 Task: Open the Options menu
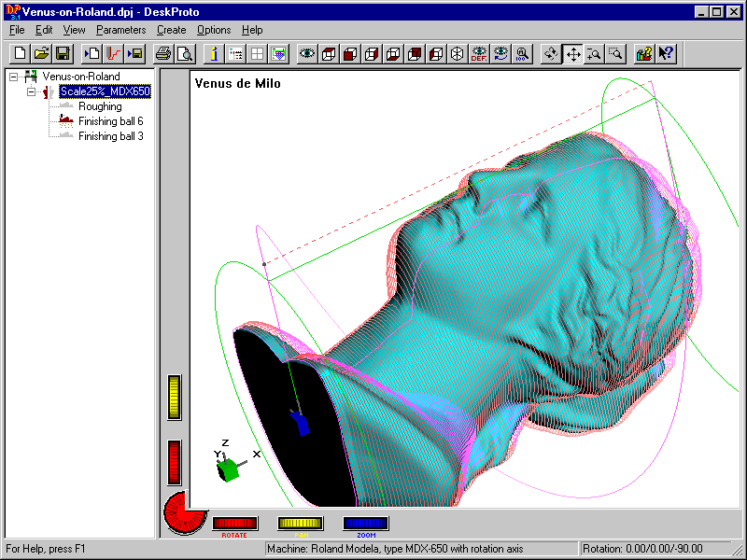tap(214, 30)
